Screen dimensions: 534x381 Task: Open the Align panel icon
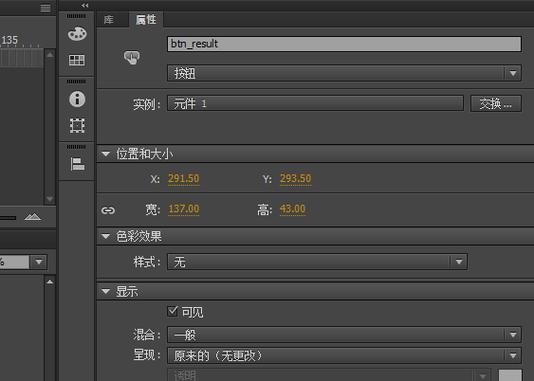pyautogui.click(x=78, y=164)
